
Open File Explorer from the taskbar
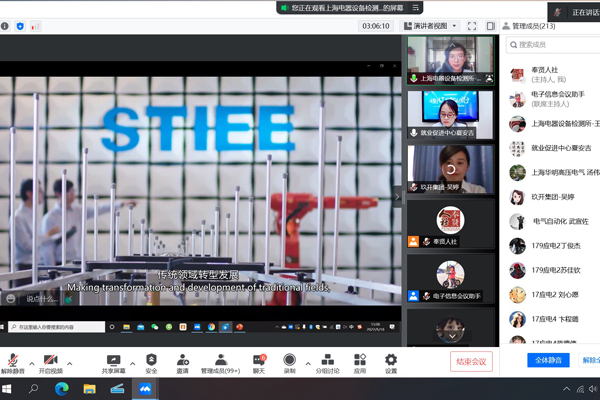(90, 389)
